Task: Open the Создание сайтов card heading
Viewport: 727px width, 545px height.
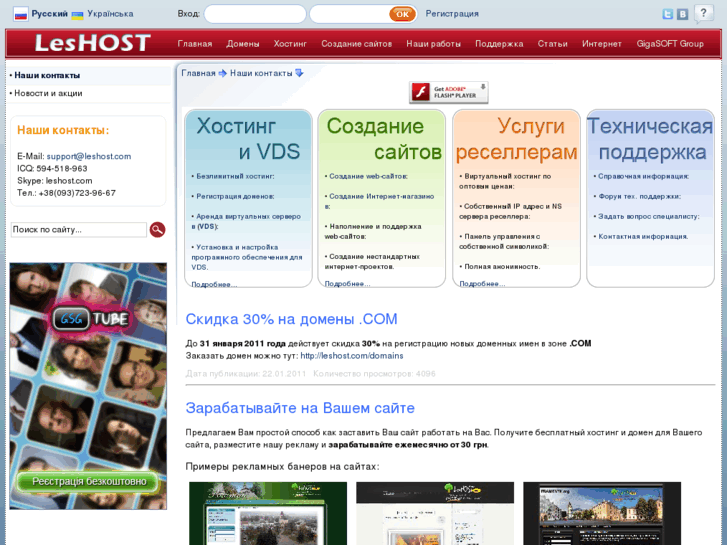Action: (384, 139)
